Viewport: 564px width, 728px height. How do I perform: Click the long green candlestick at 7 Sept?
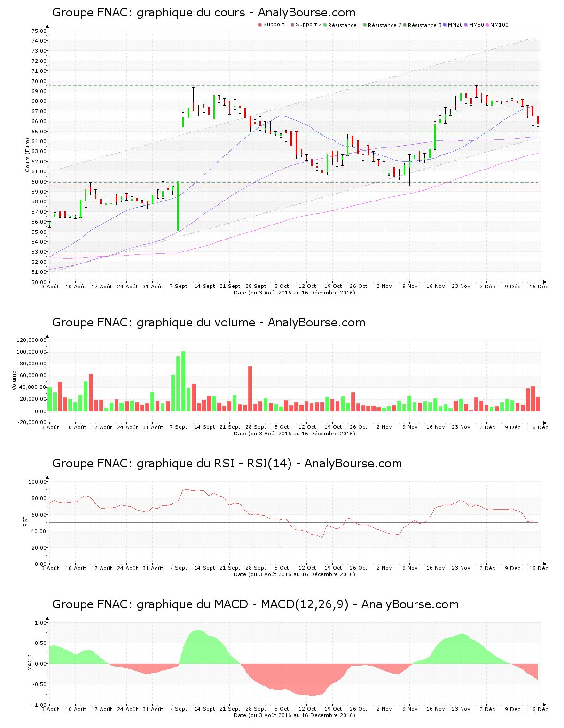[178, 206]
